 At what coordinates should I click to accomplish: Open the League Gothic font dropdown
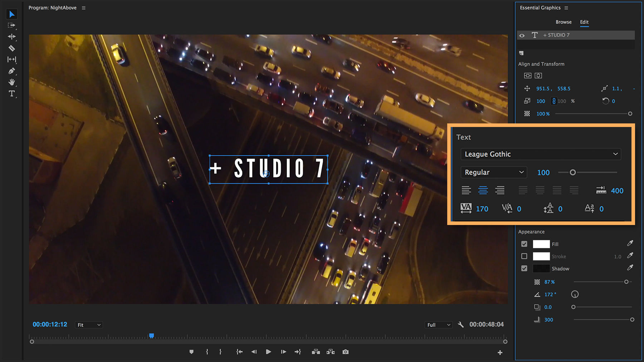point(540,154)
